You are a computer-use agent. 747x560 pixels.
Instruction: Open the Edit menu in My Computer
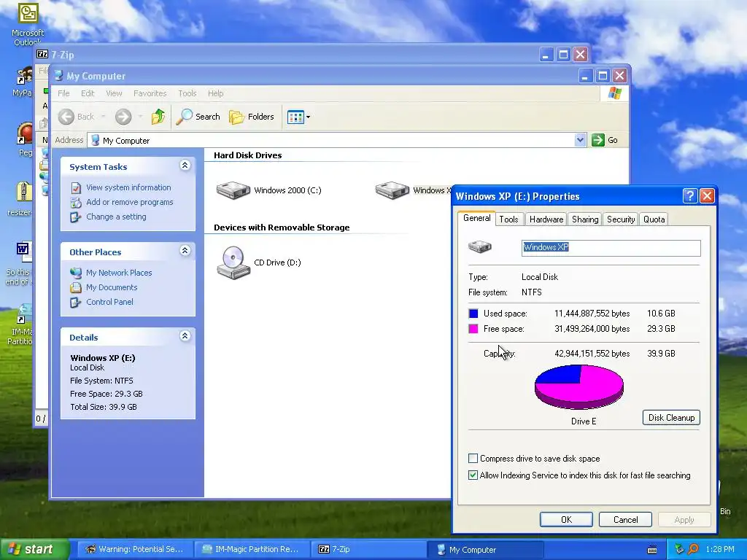(x=88, y=93)
